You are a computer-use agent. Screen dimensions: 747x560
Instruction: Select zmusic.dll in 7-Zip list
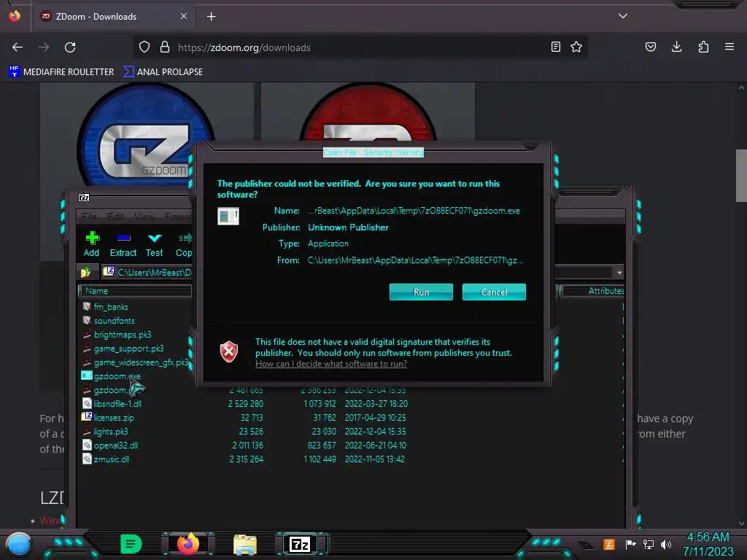[112, 459]
